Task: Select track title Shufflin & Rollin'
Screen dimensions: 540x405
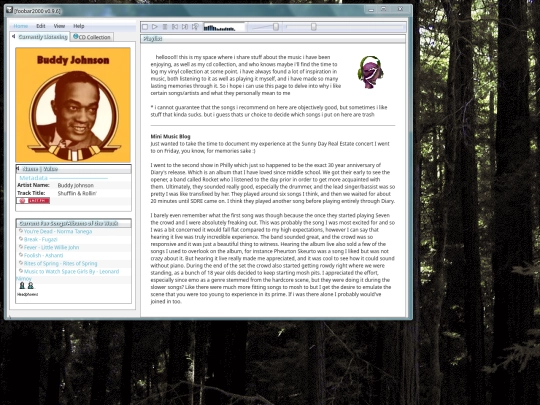Action: click(x=77, y=194)
